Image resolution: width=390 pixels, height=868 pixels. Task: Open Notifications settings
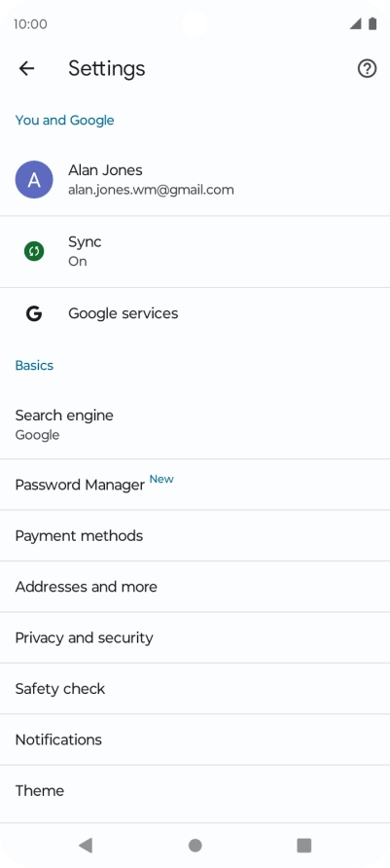195,740
